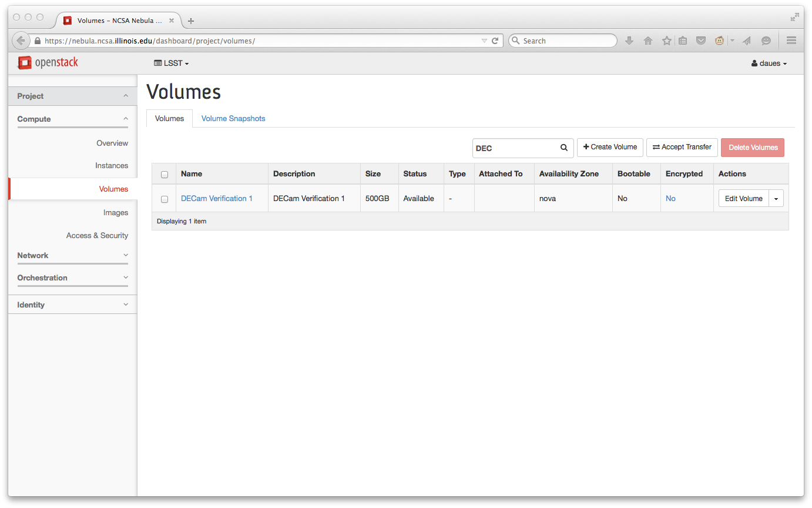Open URL history dropdown triangle

pos(484,41)
